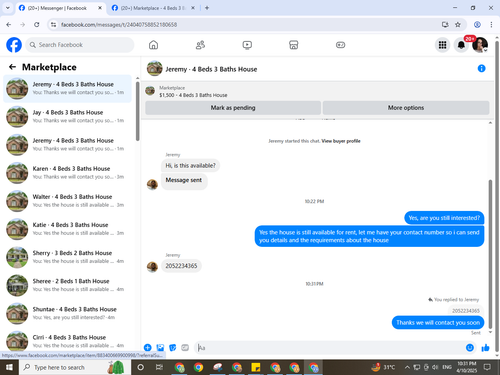Click the chat messages scrollbar
Image resolution: width=500 pixels, height=375 pixels.
[490, 253]
